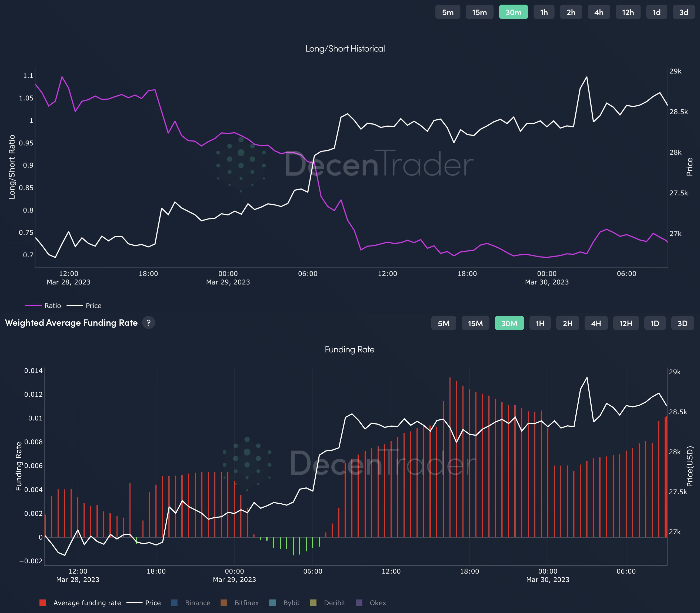Select the 1d interval at the top
The height and width of the screenshot is (613, 700).
point(656,12)
